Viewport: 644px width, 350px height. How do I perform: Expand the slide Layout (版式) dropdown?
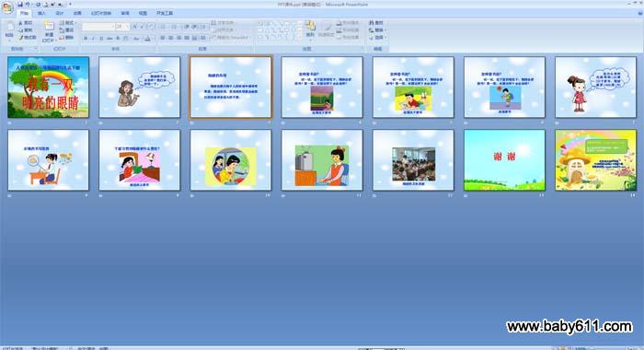coord(68,23)
